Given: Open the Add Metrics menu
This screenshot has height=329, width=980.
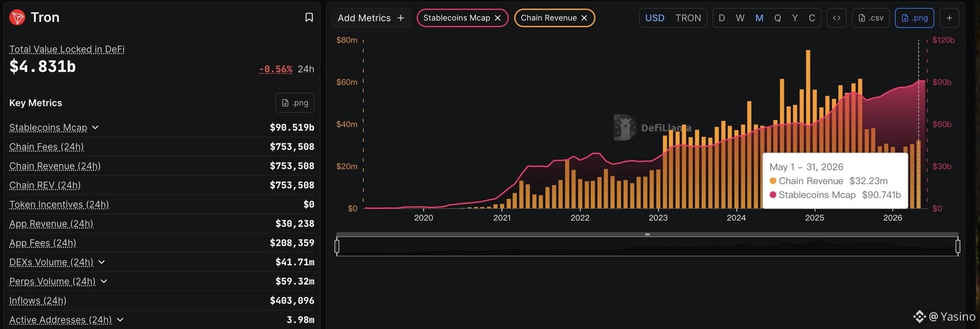Looking at the screenshot, I should pos(371,18).
